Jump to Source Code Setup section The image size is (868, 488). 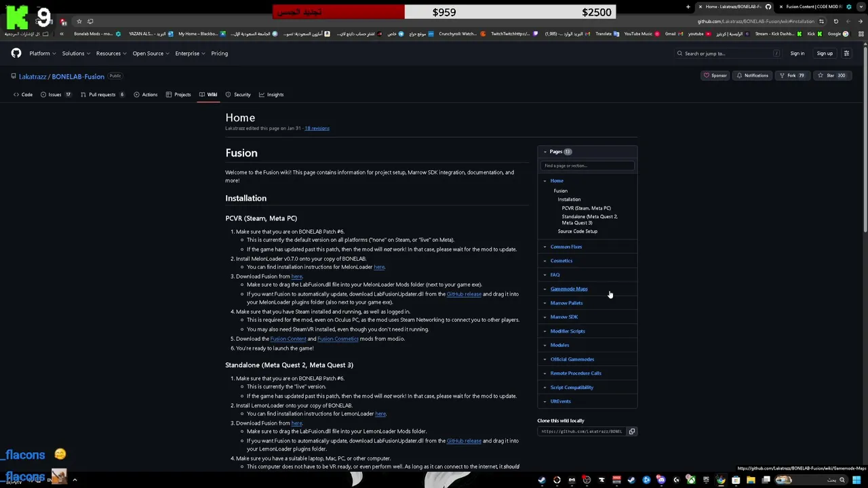click(578, 232)
